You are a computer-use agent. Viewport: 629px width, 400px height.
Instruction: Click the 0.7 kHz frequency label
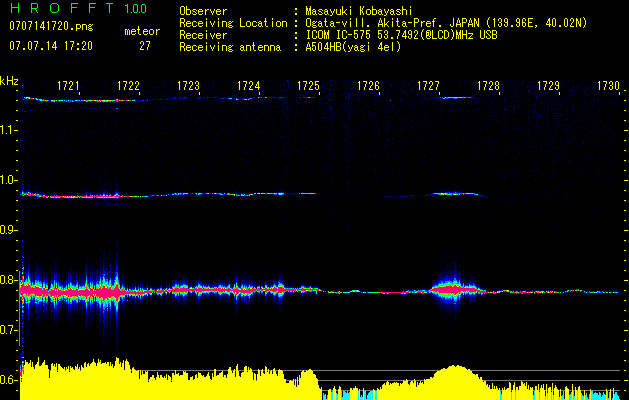pyautogui.click(x=9, y=330)
